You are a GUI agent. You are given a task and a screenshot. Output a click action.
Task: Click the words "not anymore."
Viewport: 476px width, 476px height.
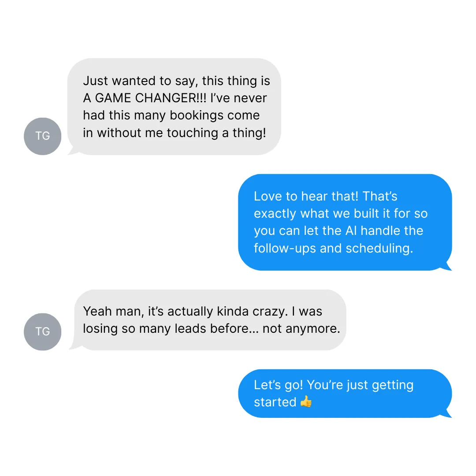(301, 329)
